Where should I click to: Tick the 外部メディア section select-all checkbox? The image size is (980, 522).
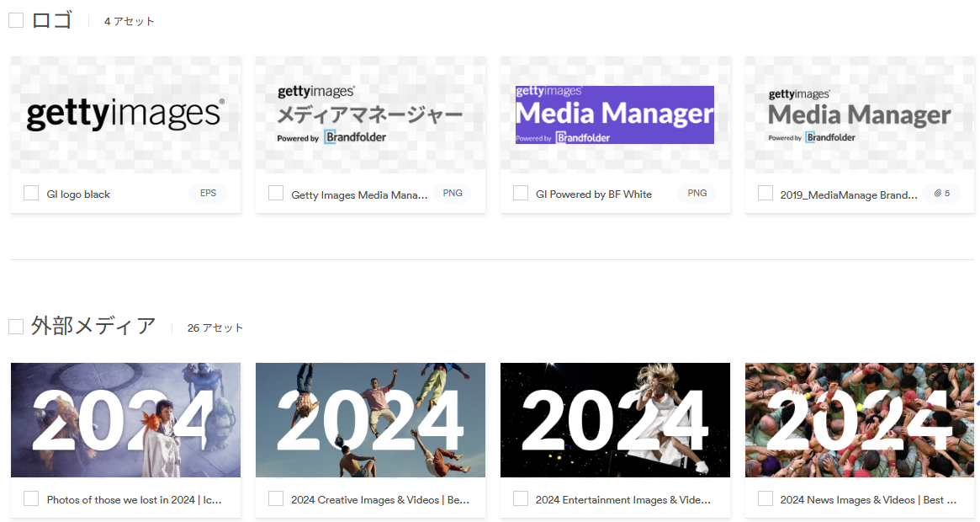(x=16, y=327)
